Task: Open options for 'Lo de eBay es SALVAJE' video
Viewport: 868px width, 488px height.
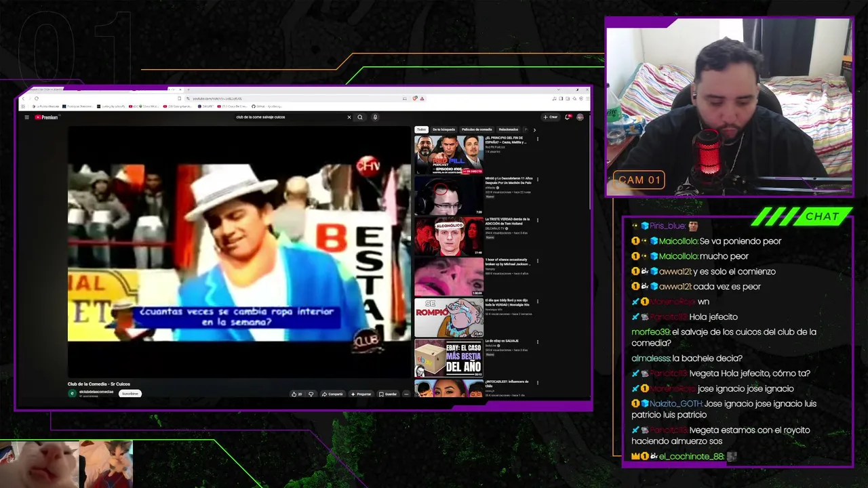Action: coord(538,342)
